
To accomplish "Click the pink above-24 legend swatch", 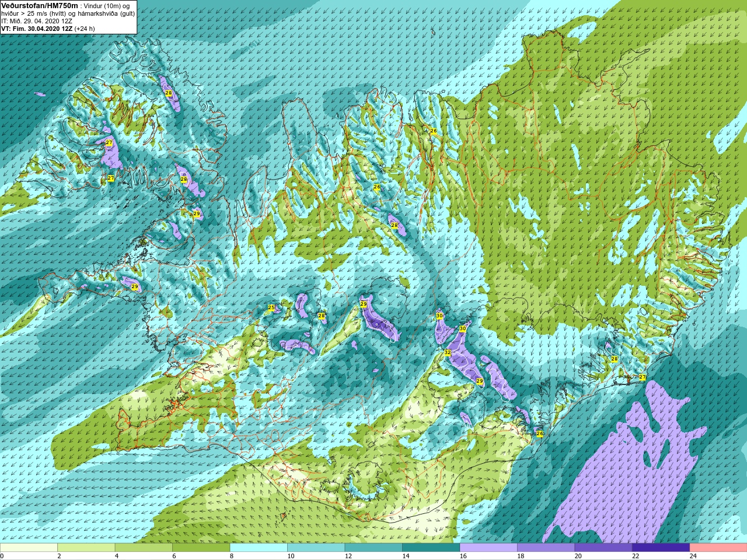I will coord(718,548).
